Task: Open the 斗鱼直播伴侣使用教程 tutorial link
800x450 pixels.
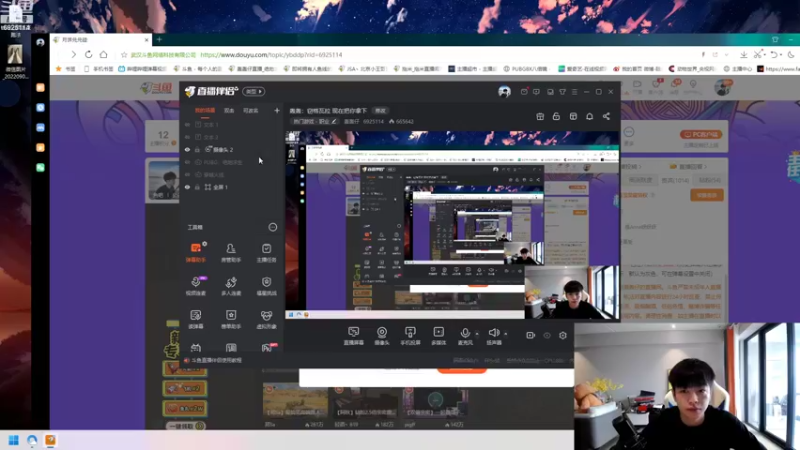Action: click(x=216, y=360)
